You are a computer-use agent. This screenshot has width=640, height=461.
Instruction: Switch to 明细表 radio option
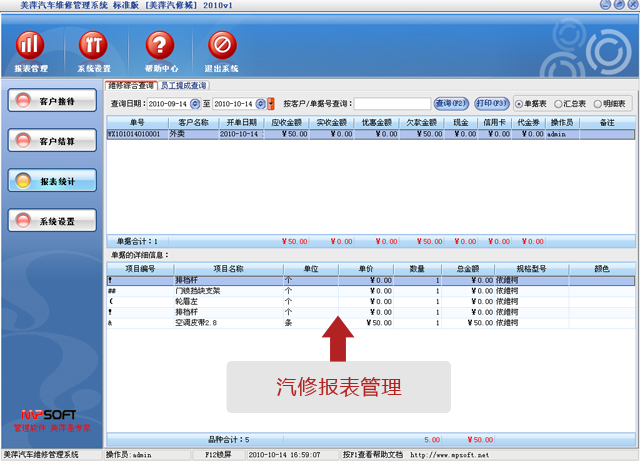pyautogui.click(x=597, y=103)
